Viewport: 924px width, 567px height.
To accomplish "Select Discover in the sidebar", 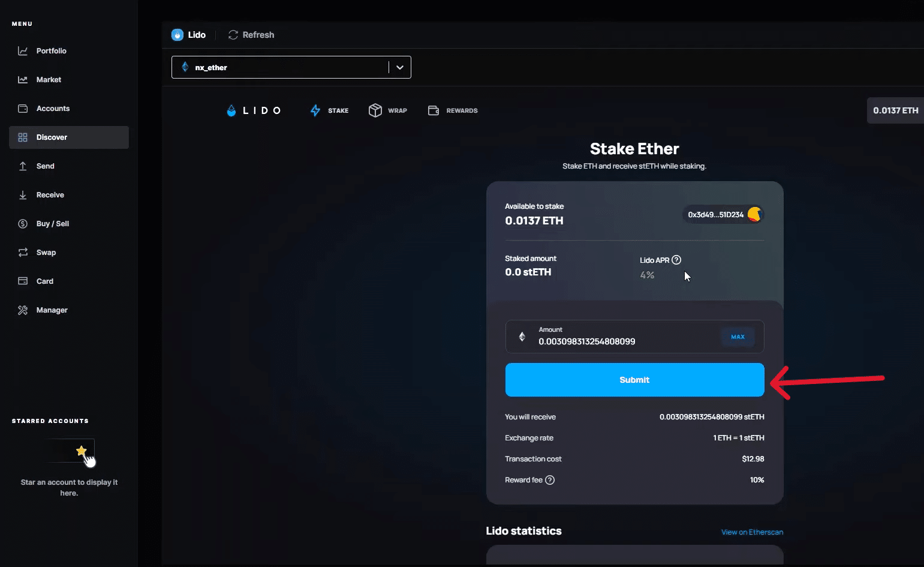I will 69,137.
